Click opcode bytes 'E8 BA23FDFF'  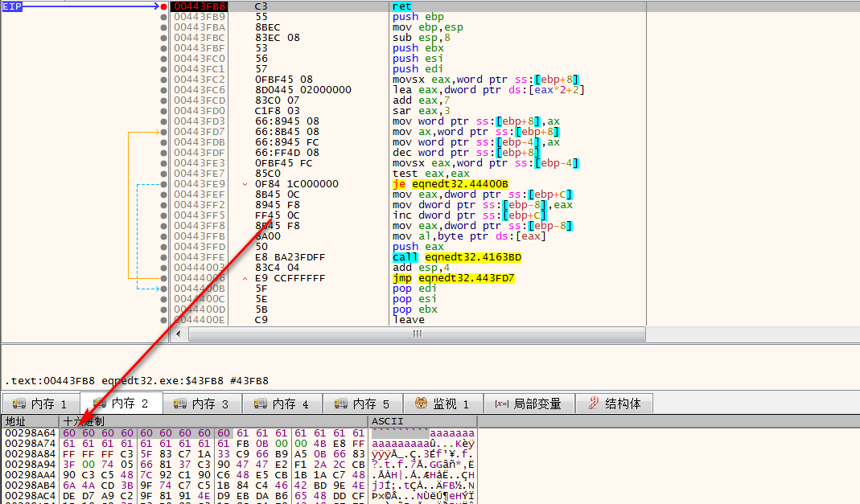pos(290,257)
